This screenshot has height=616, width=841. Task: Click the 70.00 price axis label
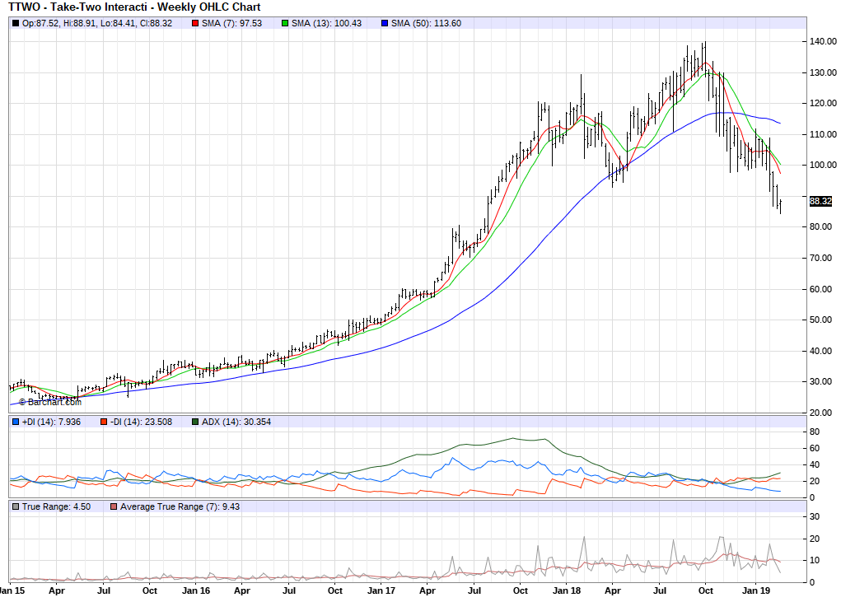pos(820,258)
